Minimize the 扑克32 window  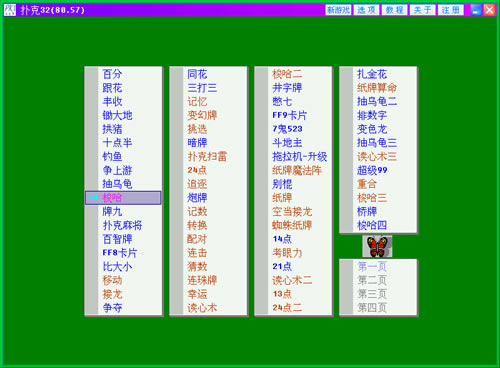pos(476,10)
